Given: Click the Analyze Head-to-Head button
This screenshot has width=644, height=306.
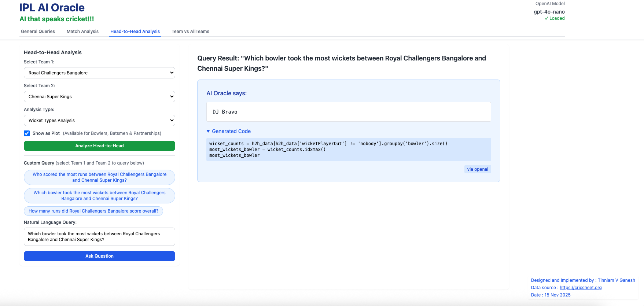Looking at the screenshot, I should pyautogui.click(x=99, y=146).
